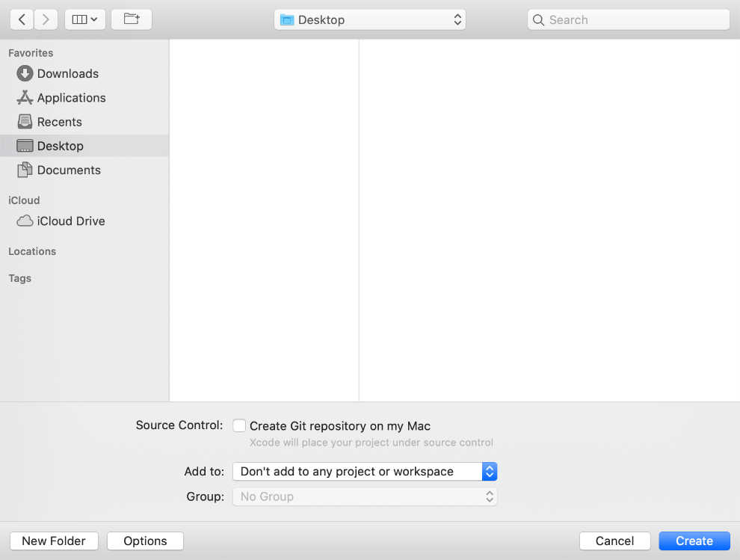Click the back navigation arrow
Viewport: 740px width, 560px height.
point(22,19)
